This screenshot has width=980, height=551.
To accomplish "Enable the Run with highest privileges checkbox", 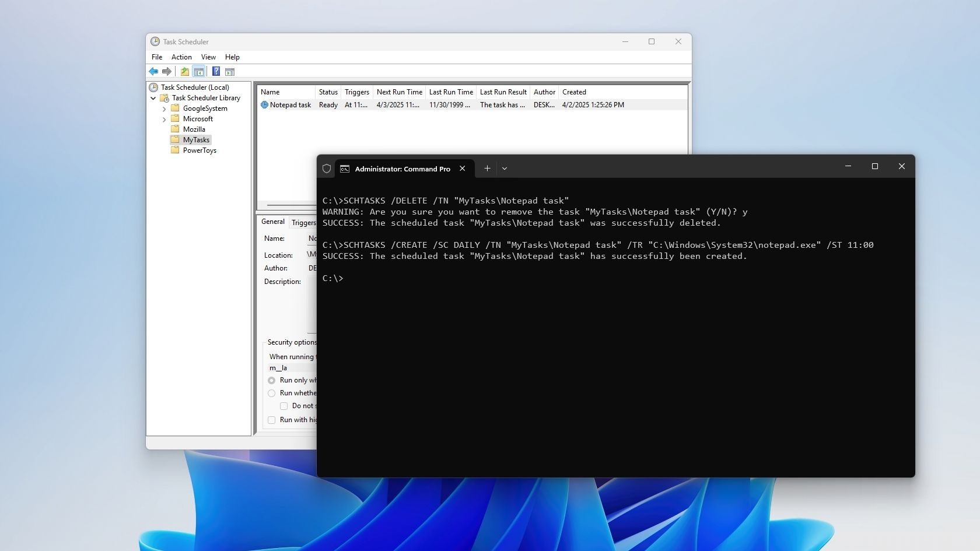I will [271, 420].
